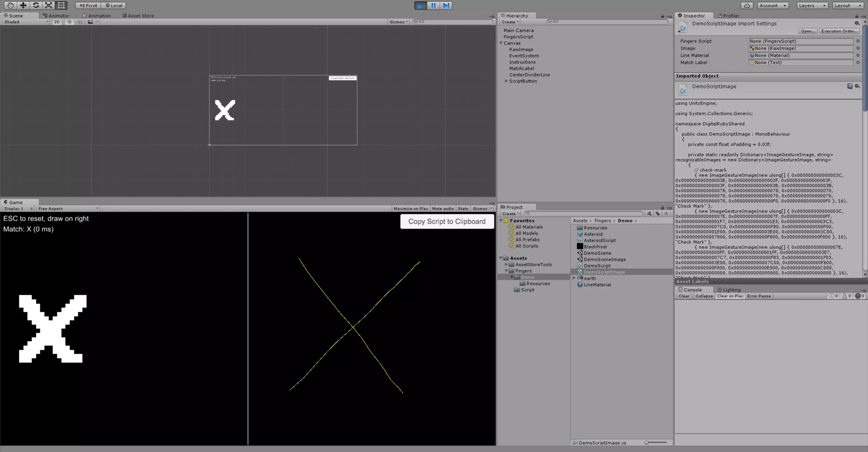Click scene effects image icon

coord(90,22)
